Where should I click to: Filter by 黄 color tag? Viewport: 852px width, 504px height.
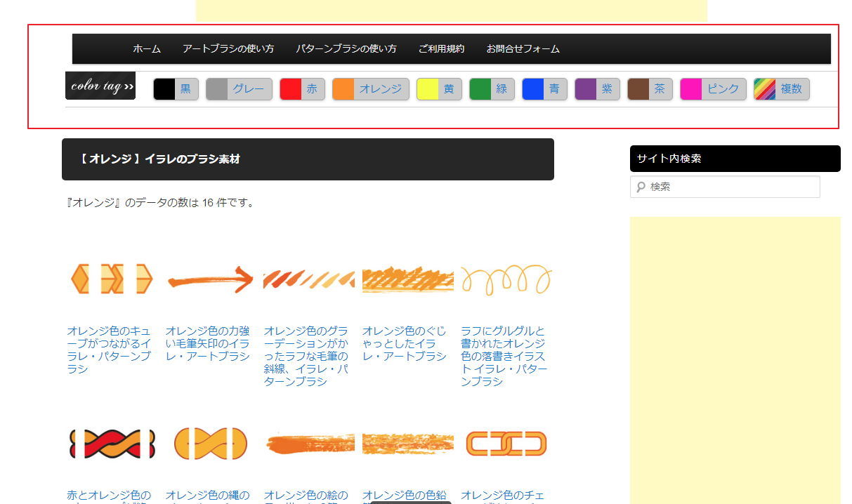[x=440, y=89]
